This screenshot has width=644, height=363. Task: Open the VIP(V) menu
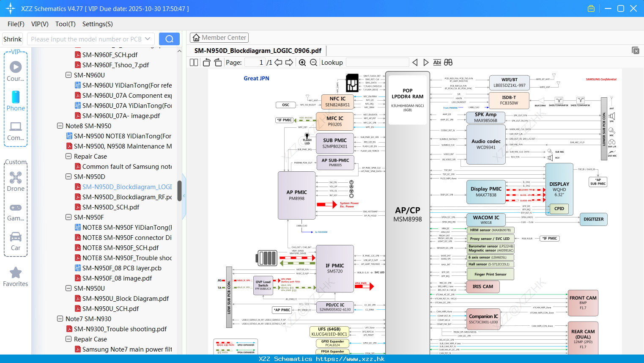coord(40,24)
